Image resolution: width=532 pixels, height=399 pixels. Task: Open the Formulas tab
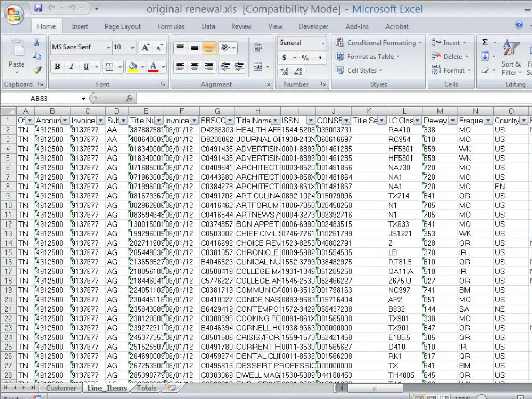coord(171,26)
